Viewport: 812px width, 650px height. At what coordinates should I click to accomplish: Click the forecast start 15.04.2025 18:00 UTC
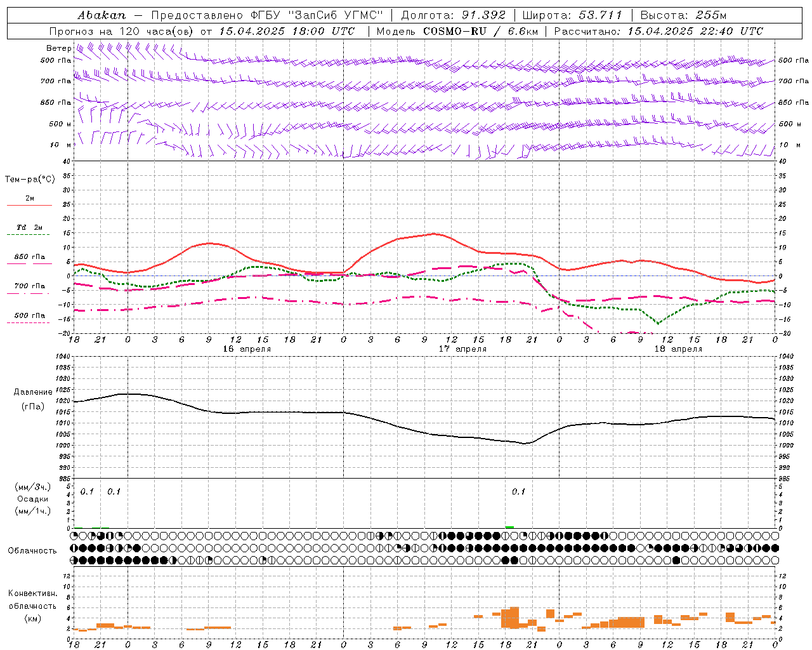[x=286, y=31]
